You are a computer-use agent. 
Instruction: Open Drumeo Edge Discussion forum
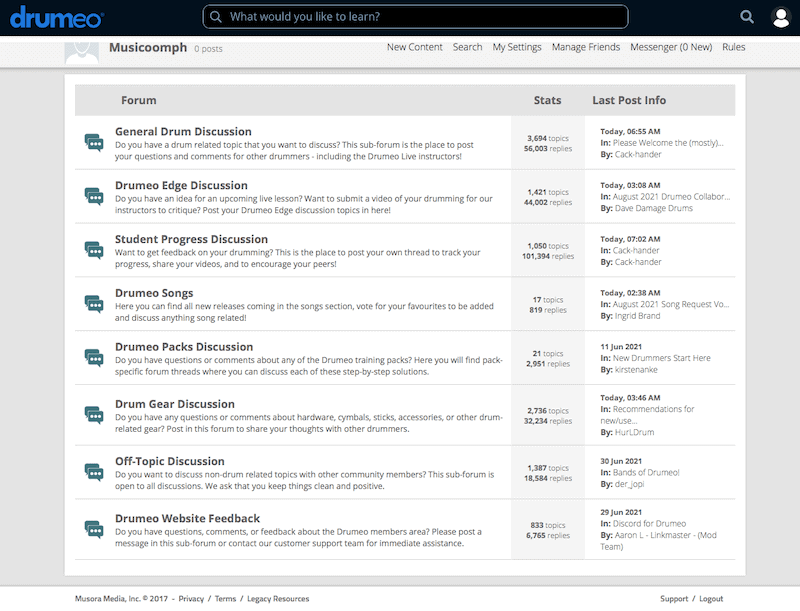[x=181, y=185]
